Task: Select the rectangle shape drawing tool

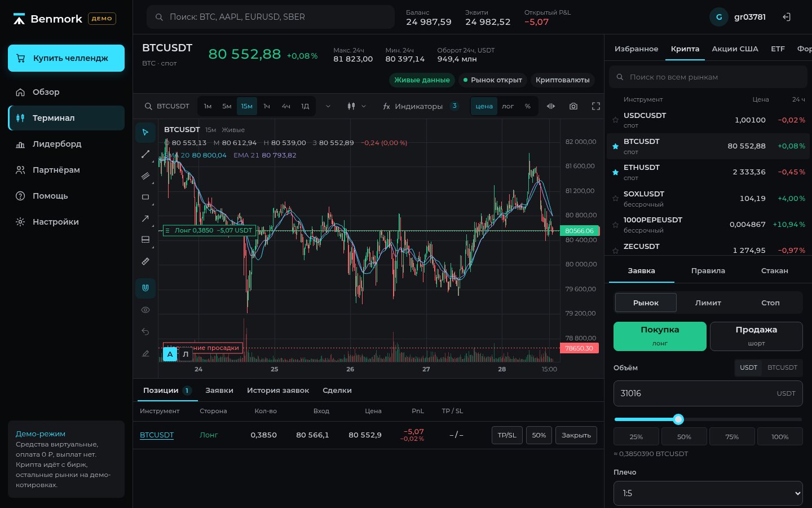Action: pos(145,197)
